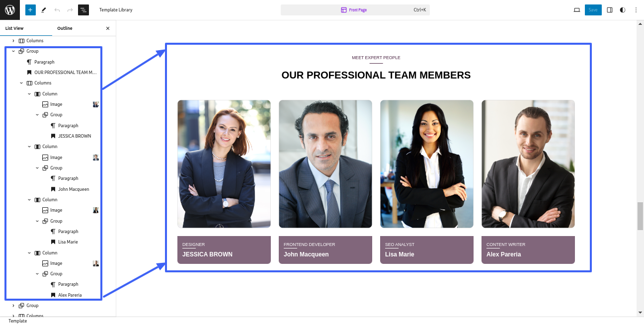The width and height of the screenshot is (644, 325).
Task: Collapse the Columns block under Group
Action: [x=21, y=83]
